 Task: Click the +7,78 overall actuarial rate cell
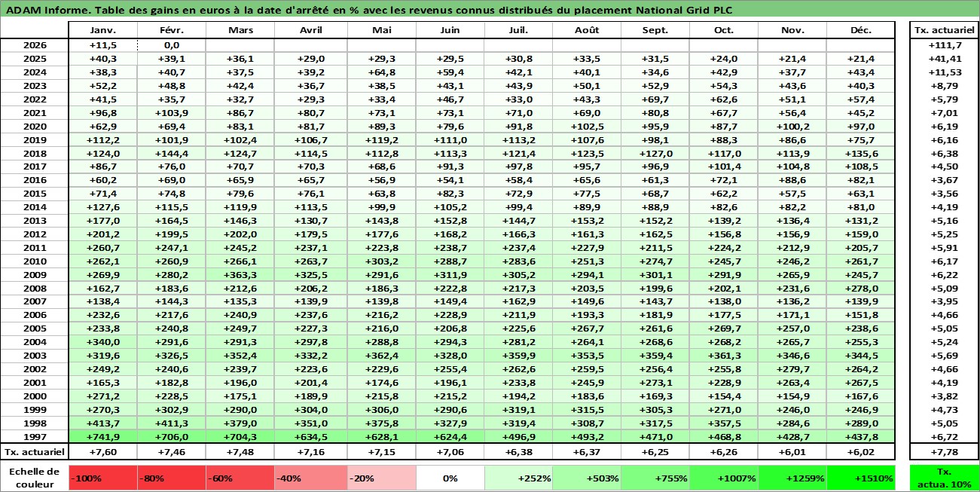[x=944, y=452]
